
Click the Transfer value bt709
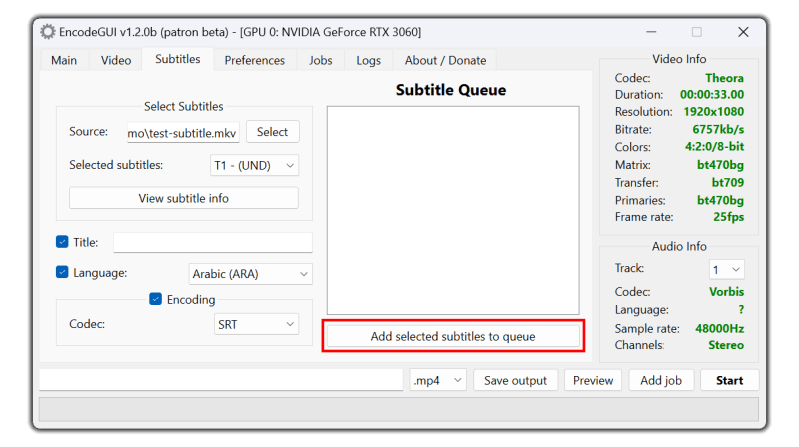(728, 182)
